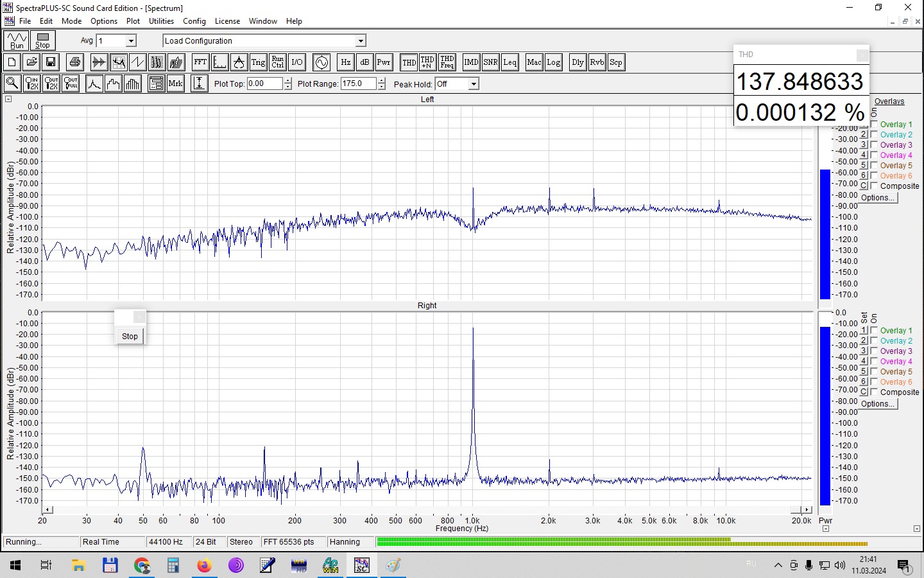Check Overlay 4 in Right channel overlays
This screenshot has height=578, width=924.
pyautogui.click(x=874, y=362)
